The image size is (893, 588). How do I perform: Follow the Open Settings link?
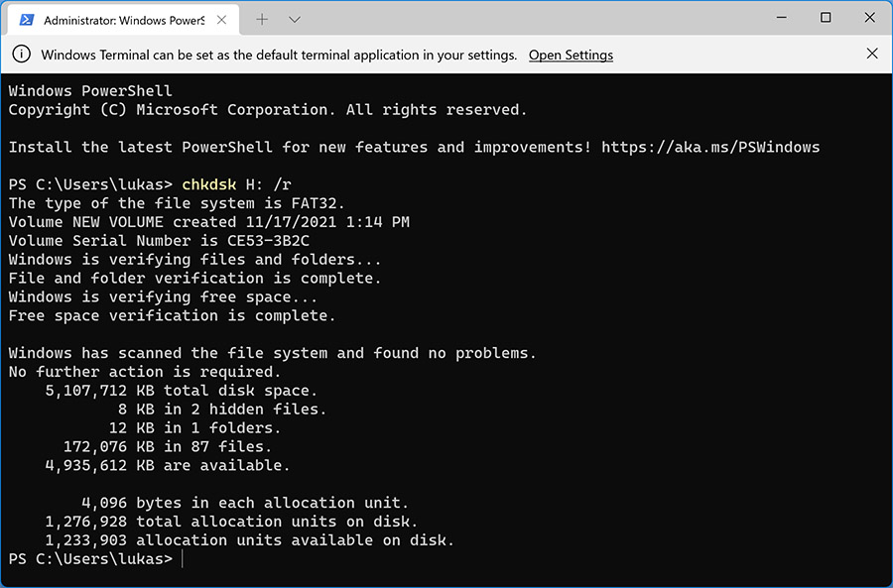[571, 56]
